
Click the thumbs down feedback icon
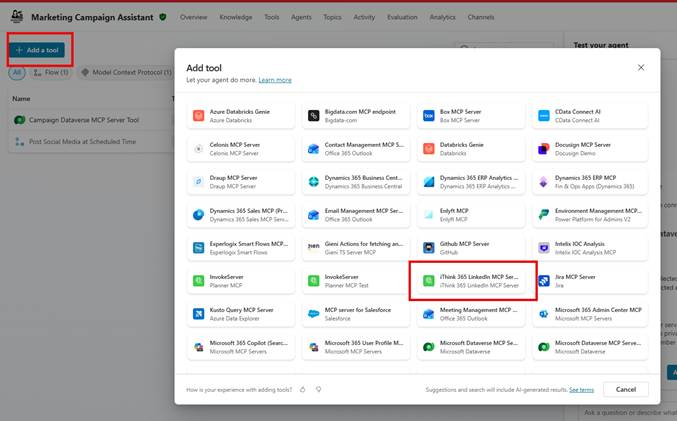318,389
